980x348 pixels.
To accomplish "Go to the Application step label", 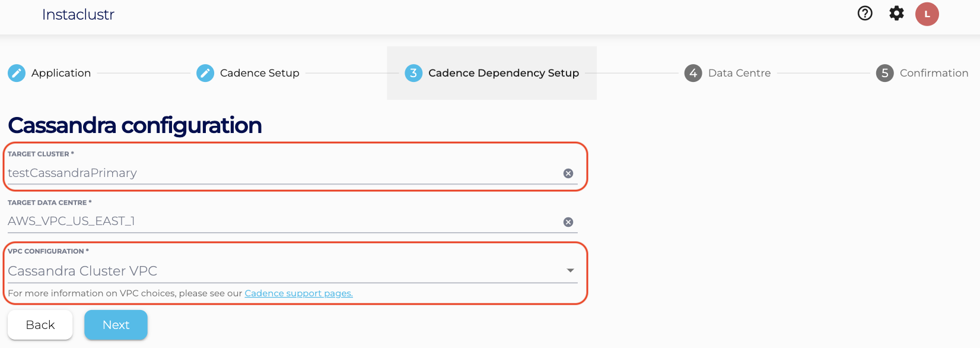I will (61, 73).
